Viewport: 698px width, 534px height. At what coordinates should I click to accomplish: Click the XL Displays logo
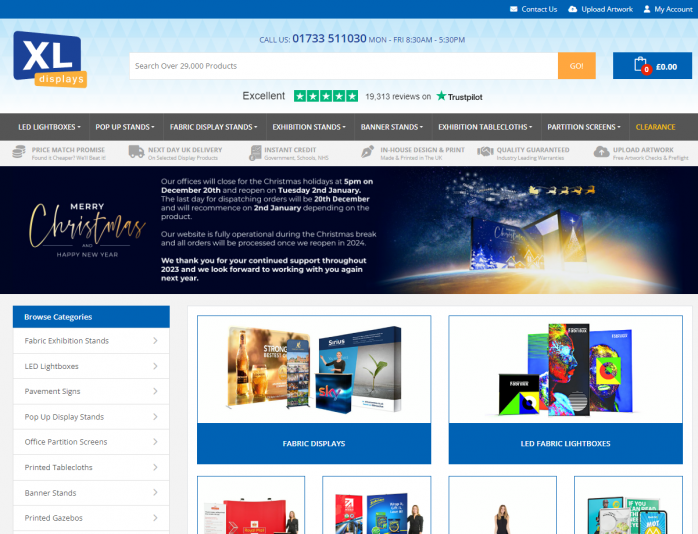50,59
